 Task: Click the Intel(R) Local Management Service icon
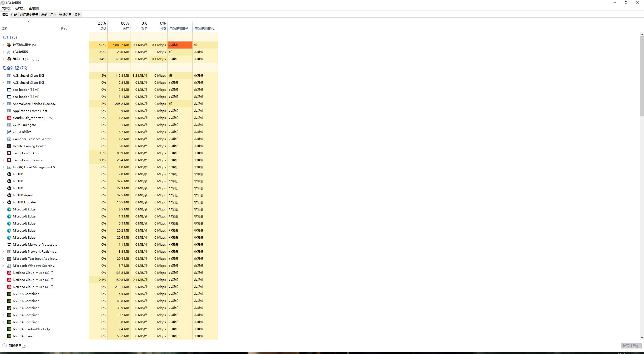click(9, 167)
